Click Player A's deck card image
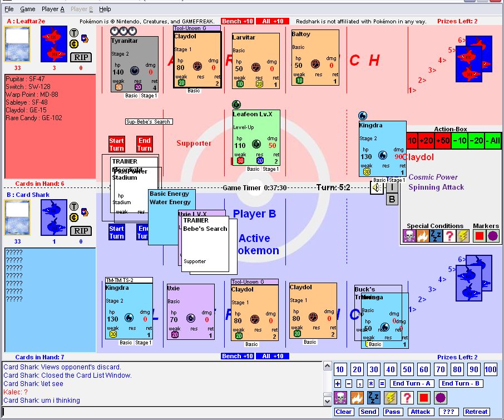Image resolution: width=504 pixels, height=420 pixels. pyautogui.click(x=17, y=44)
